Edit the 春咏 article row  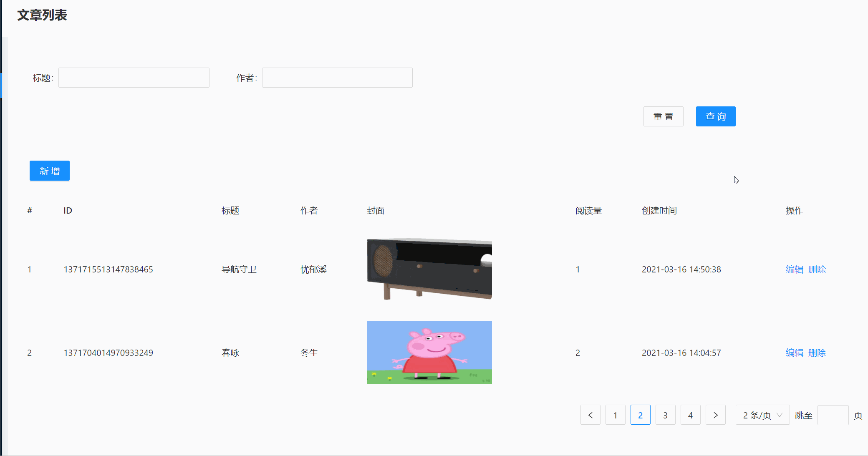794,353
